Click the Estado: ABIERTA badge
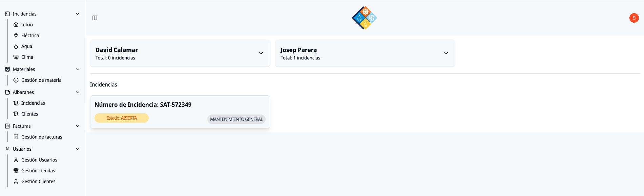The height and width of the screenshot is (196, 644). (122, 118)
